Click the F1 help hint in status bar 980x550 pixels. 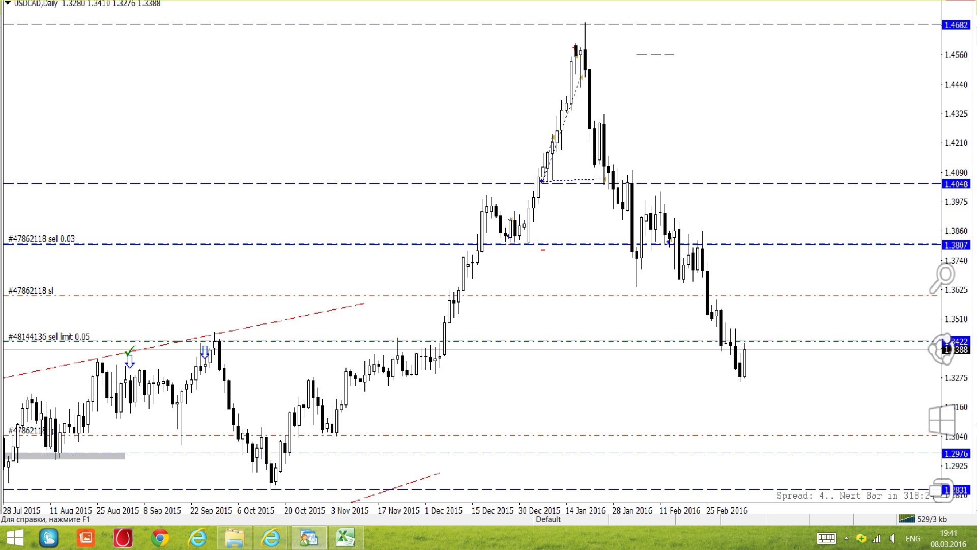click(45, 519)
